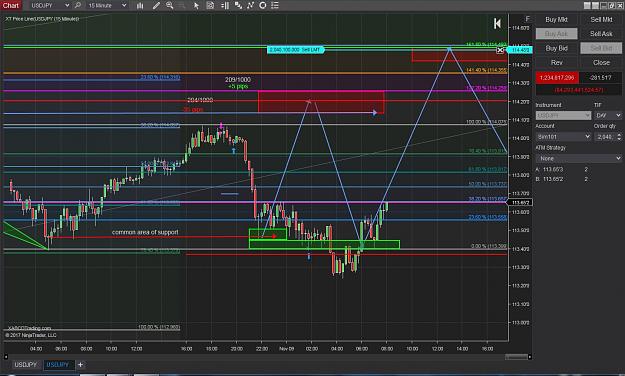This screenshot has height=376, width=625.
Task: Click the horizontal scrollbar thumb at bottom right
Action: click(516, 356)
